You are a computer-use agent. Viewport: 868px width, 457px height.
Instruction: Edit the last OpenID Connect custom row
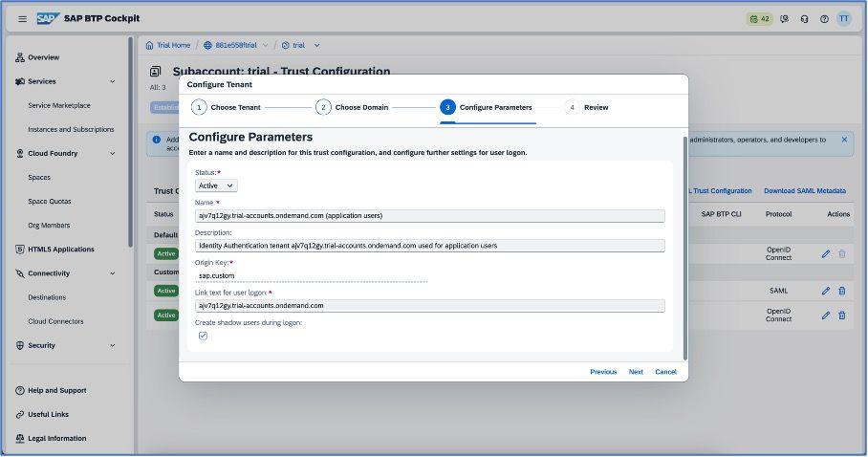point(825,316)
